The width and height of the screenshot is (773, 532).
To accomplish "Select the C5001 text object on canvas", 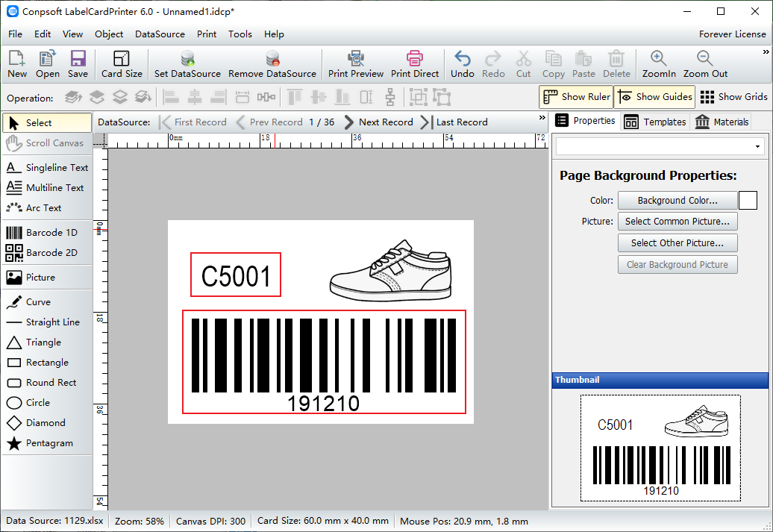I will pyautogui.click(x=236, y=275).
